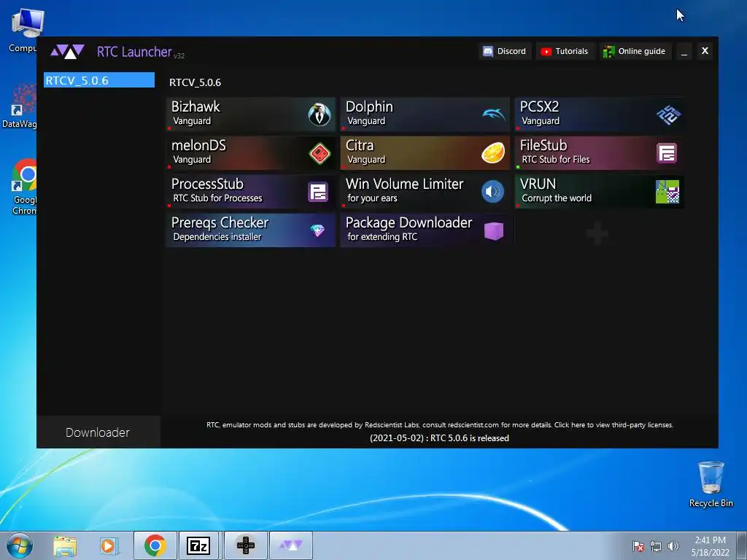Click the Dolphin title text

pos(369,106)
